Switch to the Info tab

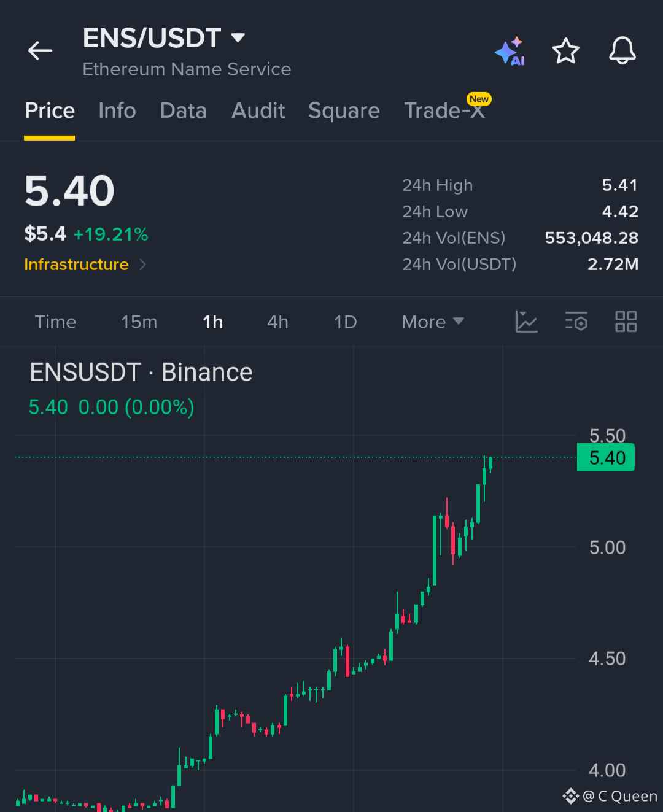[x=117, y=111]
